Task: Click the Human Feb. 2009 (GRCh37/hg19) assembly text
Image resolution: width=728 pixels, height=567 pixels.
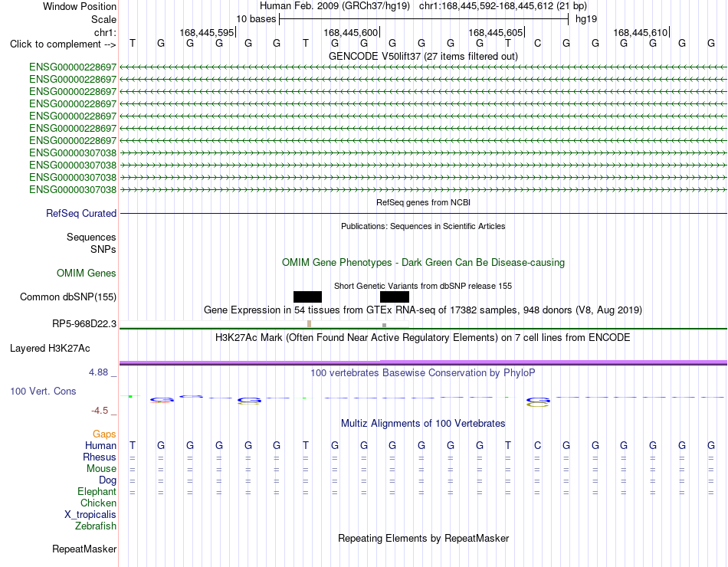Action: (x=335, y=6)
